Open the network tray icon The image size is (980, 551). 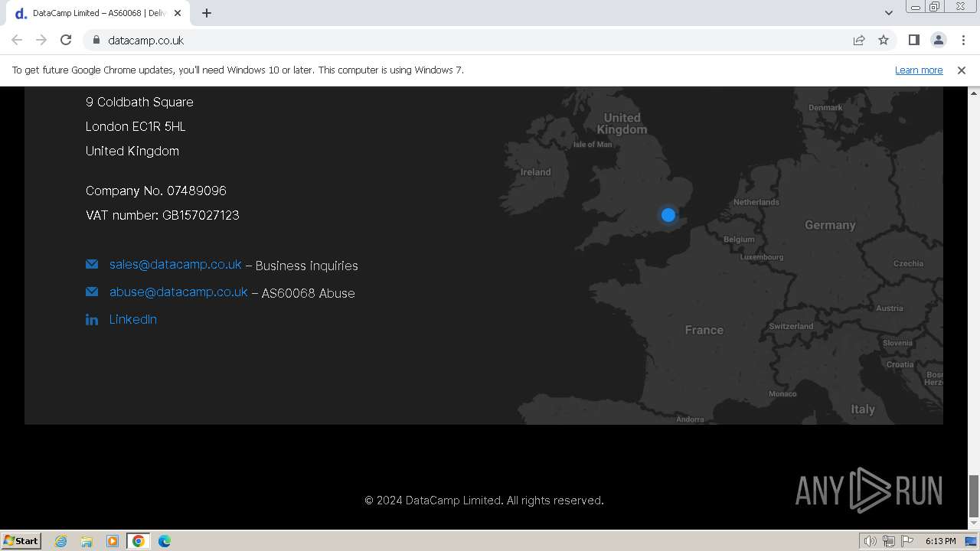tap(889, 541)
